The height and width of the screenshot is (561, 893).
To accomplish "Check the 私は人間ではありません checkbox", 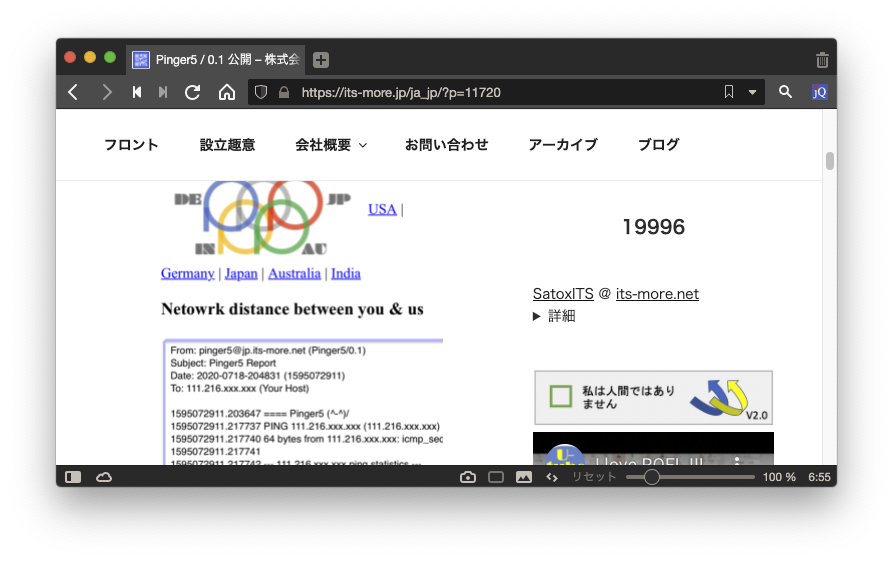I will pos(561,397).
